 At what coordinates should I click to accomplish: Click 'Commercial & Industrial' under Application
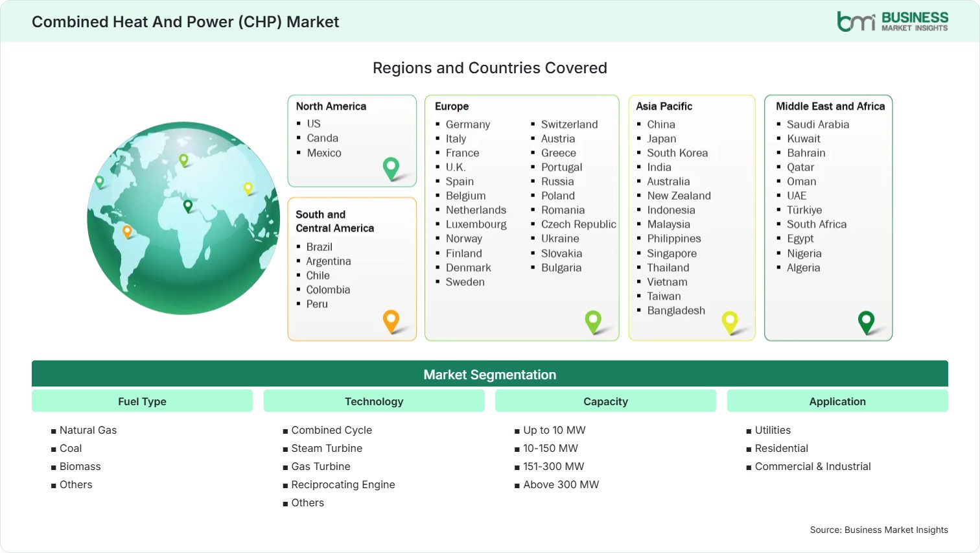coord(813,466)
